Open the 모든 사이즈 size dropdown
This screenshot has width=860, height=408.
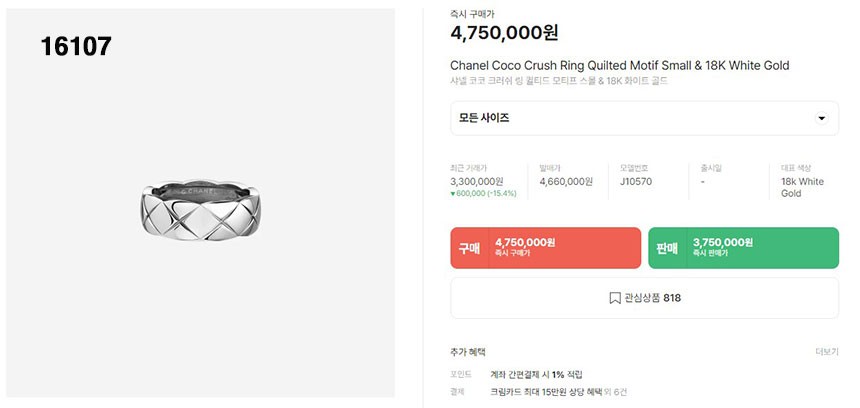pyautogui.click(x=644, y=118)
